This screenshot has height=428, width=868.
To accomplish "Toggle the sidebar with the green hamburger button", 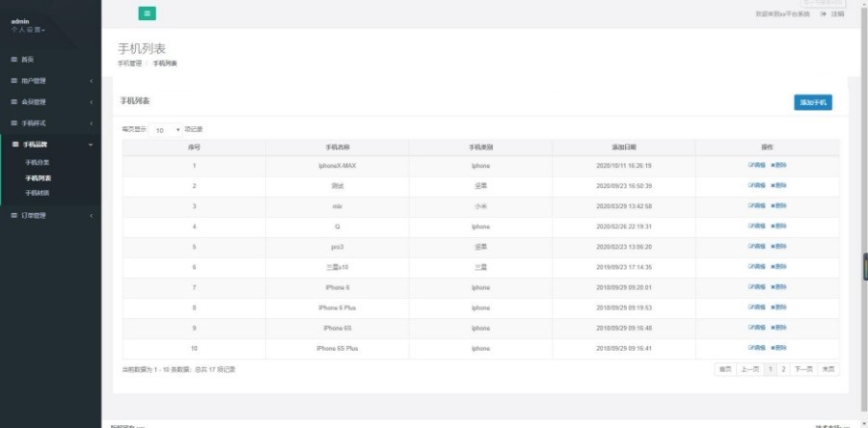I will point(147,13).
